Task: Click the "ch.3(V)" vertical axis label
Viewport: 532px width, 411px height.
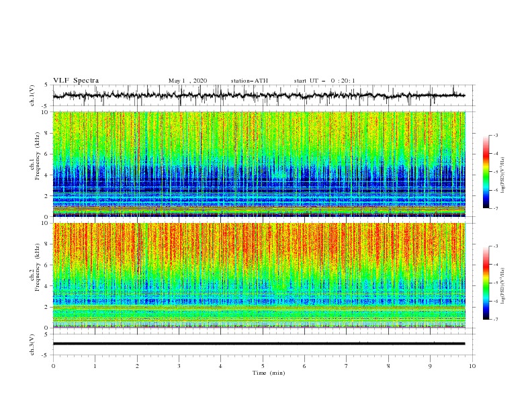Action: (x=32, y=345)
